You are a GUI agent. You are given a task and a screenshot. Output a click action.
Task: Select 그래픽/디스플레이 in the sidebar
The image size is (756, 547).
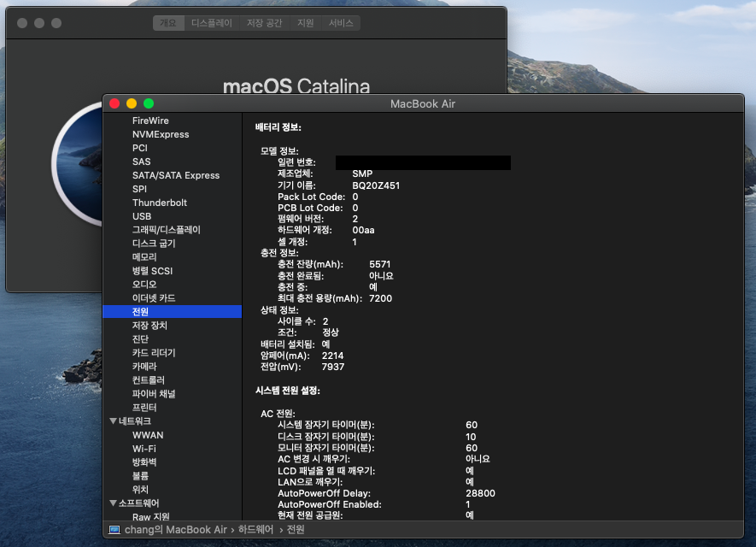(167, 230)
